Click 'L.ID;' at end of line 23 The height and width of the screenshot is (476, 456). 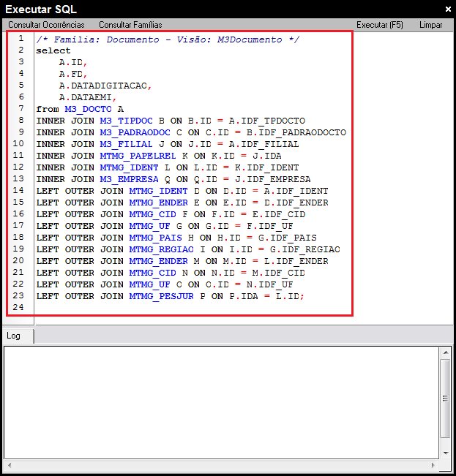(290, 296)
